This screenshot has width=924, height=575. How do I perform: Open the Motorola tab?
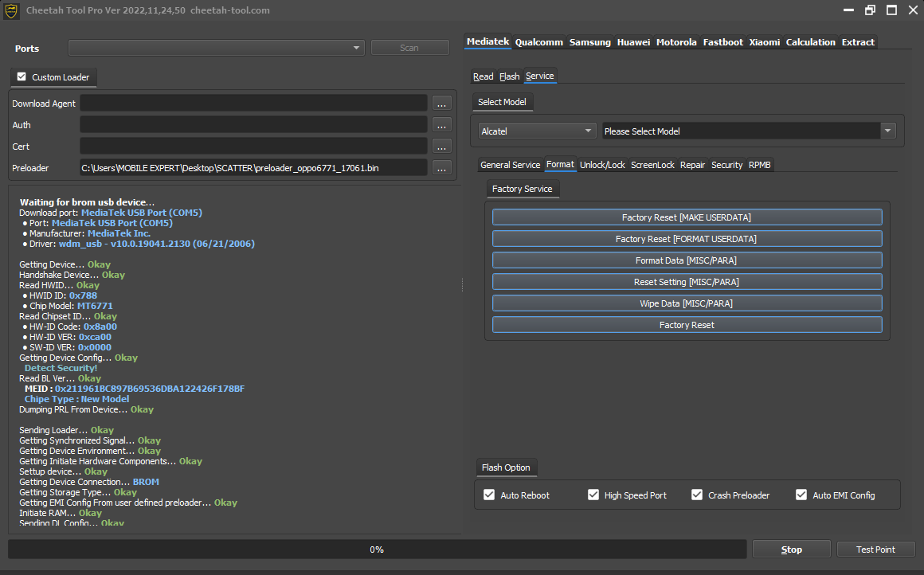point(676,42)
